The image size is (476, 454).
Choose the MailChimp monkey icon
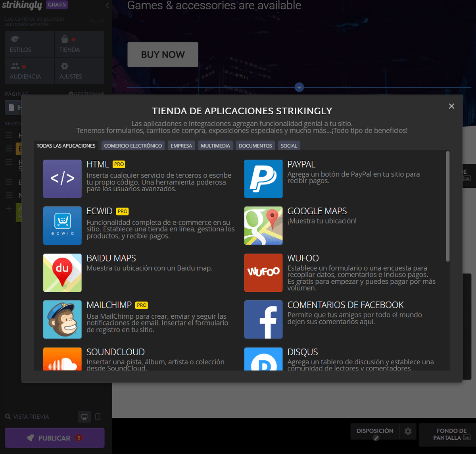click(62, 319)
